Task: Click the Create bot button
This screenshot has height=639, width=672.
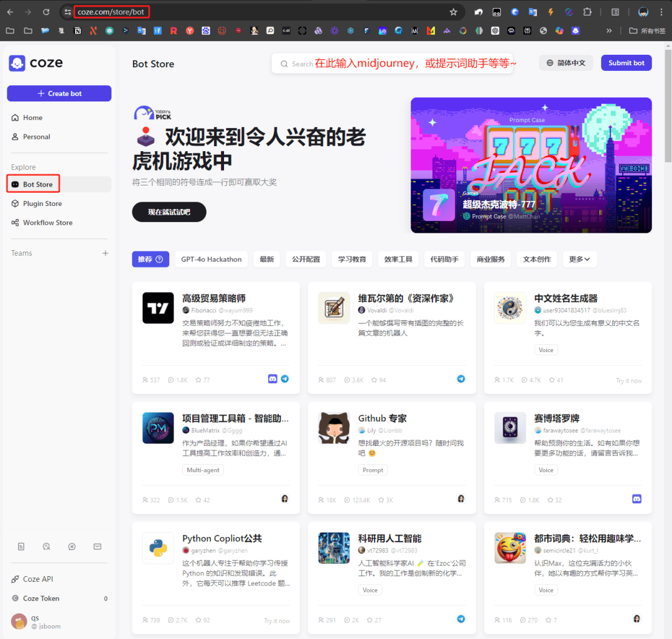Action: point(59,93)
